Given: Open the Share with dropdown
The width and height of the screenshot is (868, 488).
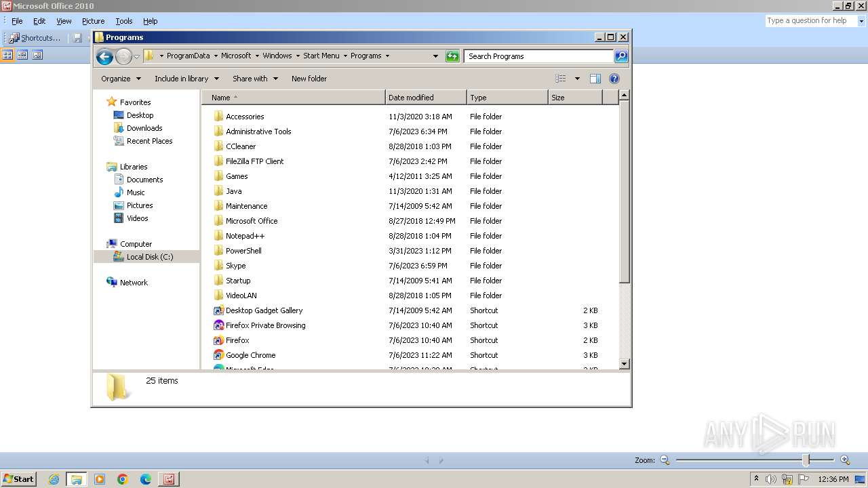Looking at the screenshot, I should [x=255, y=79].
